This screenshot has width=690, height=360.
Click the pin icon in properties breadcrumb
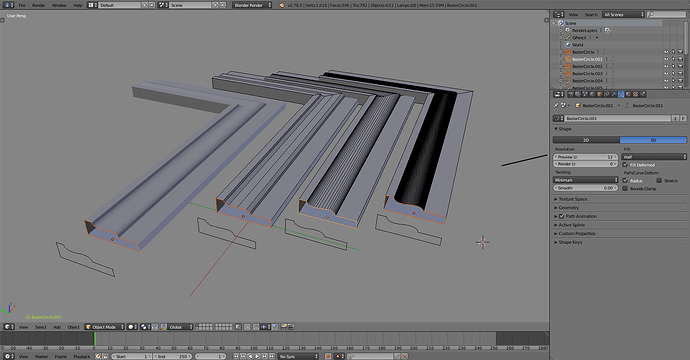[x=556, y=105]
